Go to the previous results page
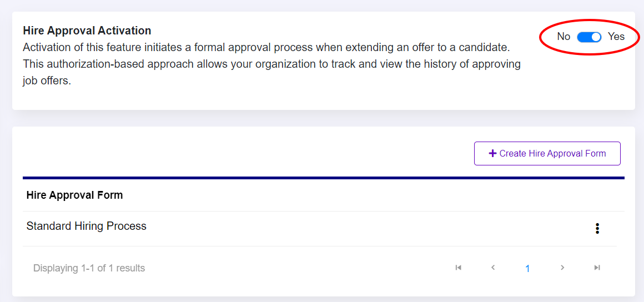 click(493, 268)
